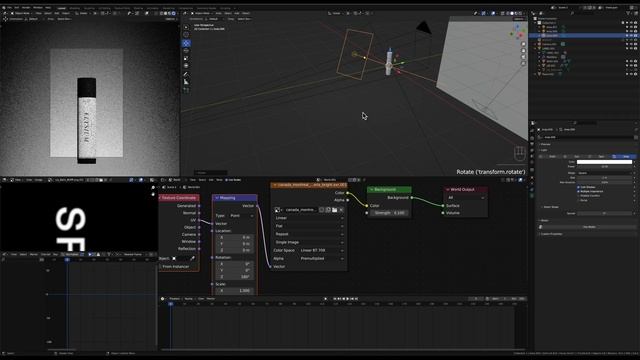640x360 pixels.
Task: Set light type to Area
Action: [623, 156]
